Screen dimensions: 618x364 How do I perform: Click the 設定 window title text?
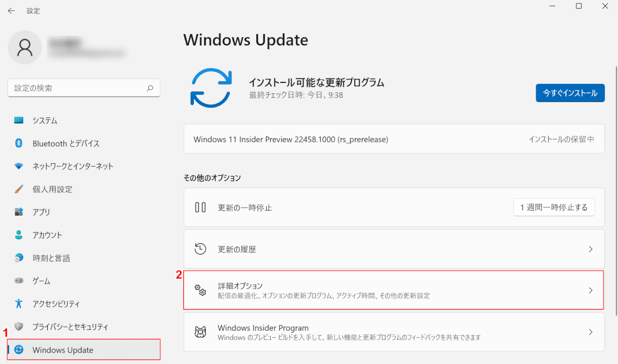pos(33,11)
